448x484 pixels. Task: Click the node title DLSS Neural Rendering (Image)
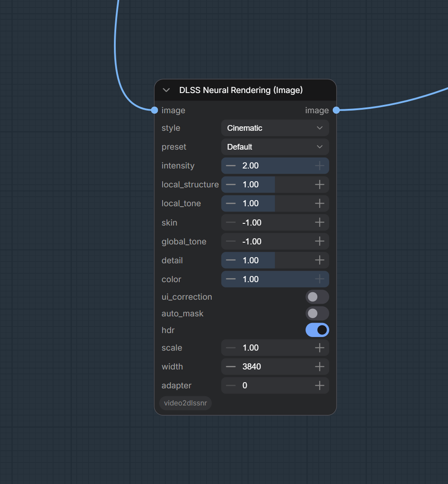coord(241,90)
